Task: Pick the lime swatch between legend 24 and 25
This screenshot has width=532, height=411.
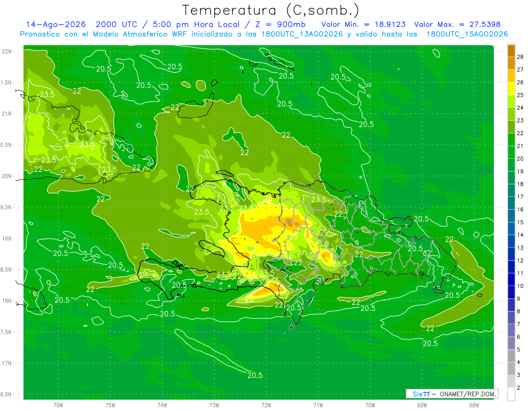Action: coord(511,102)
